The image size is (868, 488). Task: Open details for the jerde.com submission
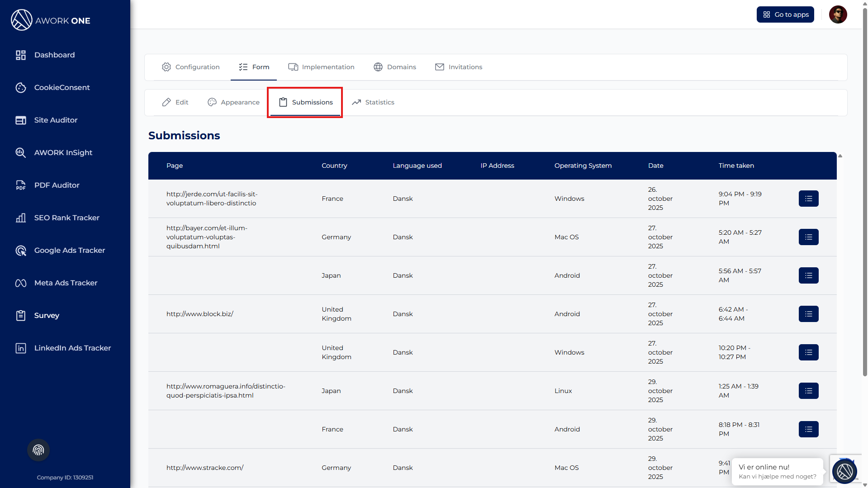pos(808,199)
